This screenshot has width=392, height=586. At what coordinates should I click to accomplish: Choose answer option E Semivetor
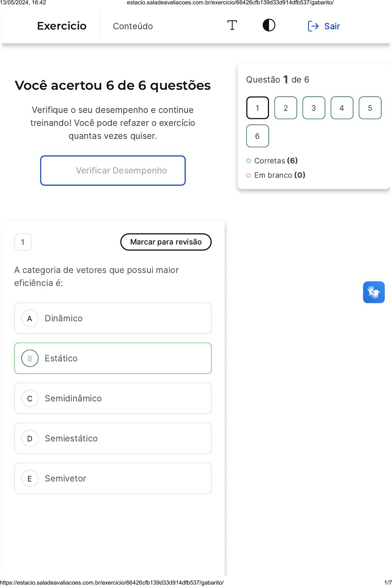pyautogui.click(x=113, y=479)
